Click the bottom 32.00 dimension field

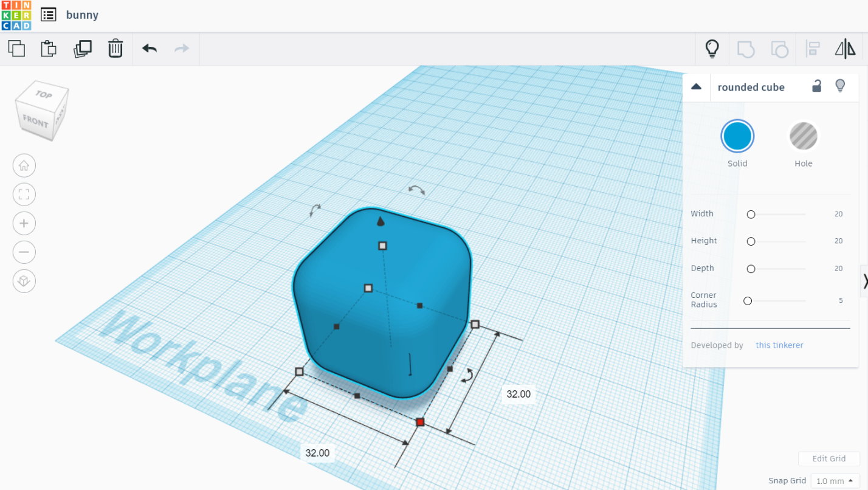(x=317, y=453)
